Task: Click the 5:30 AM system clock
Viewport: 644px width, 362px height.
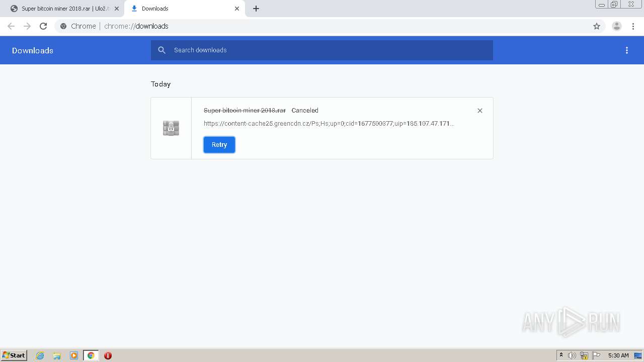Action: [618, 355]
